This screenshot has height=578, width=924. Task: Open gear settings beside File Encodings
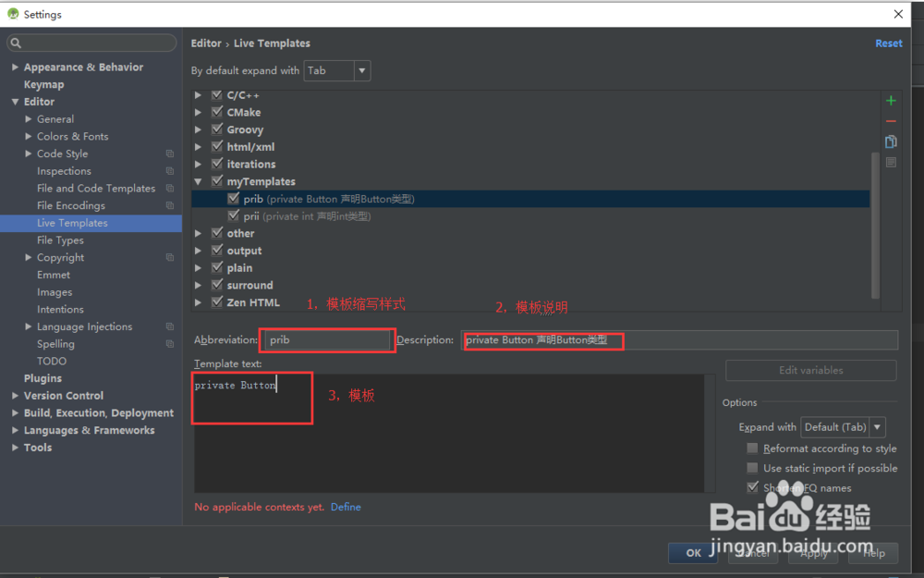pos(169,205)
